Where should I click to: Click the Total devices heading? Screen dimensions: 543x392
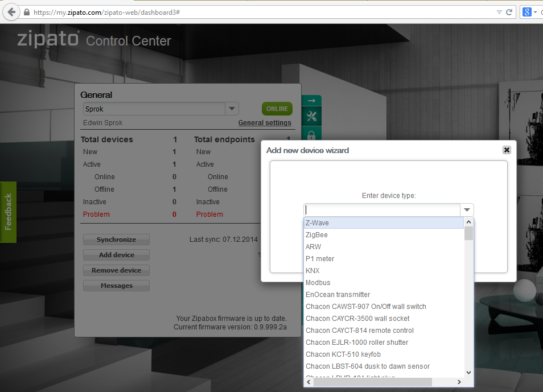106,139
